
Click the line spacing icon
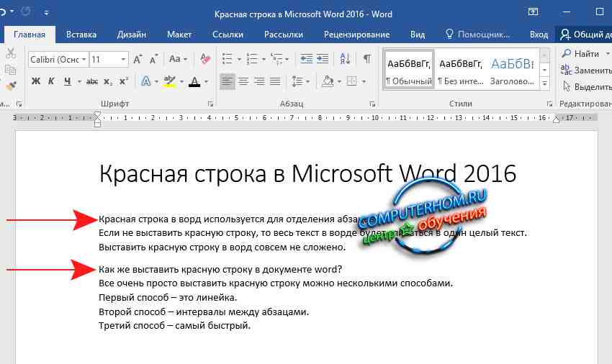[297, 81]
